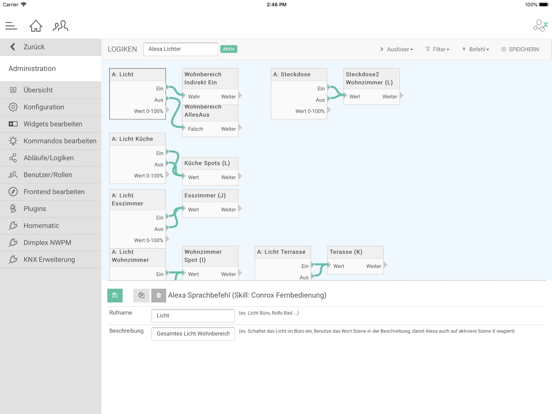This screenshot has width=552, height=414.
Task: Save the Alexa Sprachbefehl node (green icon)
Action: [x=115, y=295]
